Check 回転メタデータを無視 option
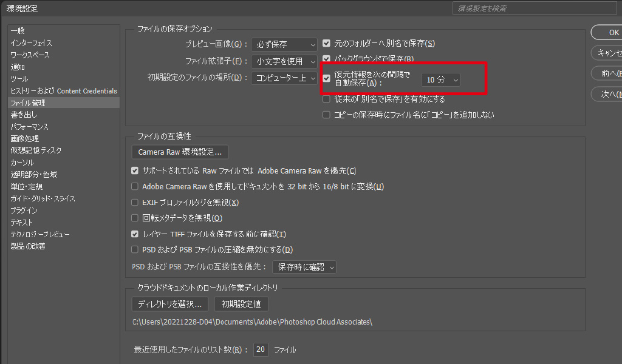 coord(135,218)
